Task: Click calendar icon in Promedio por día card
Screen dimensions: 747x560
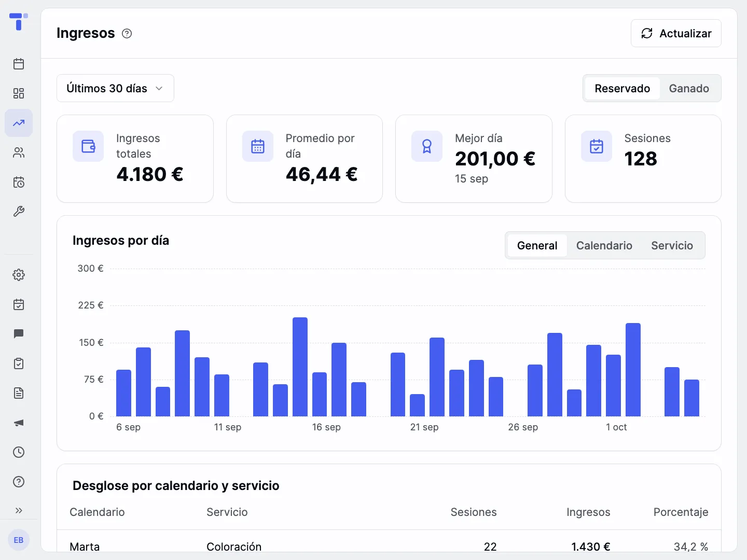Action: pyautogui.click(x=258, y=146)
